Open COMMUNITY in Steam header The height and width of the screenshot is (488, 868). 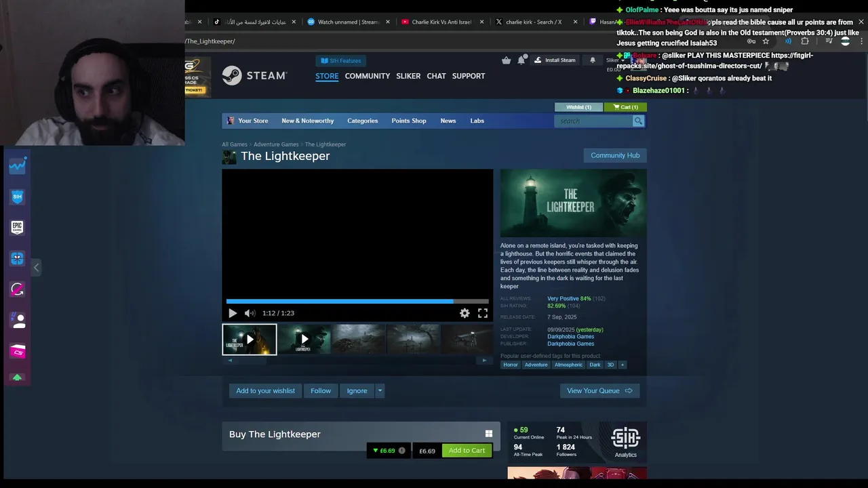[367, 76]
